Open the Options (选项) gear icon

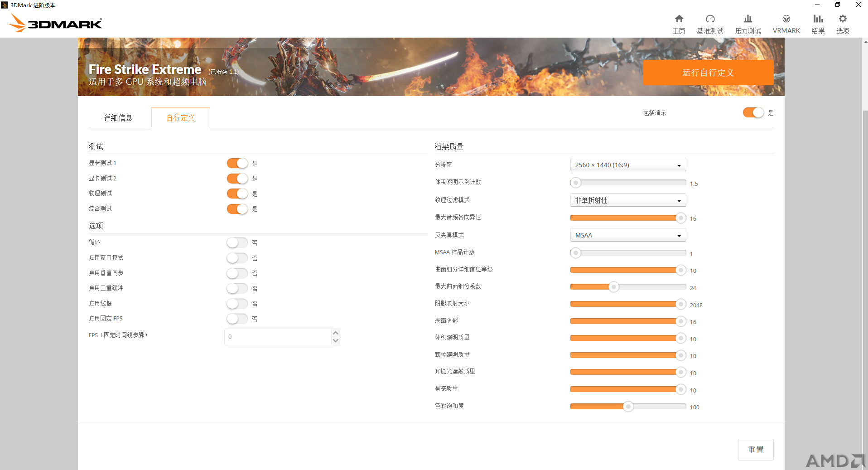tap(843, 19)
